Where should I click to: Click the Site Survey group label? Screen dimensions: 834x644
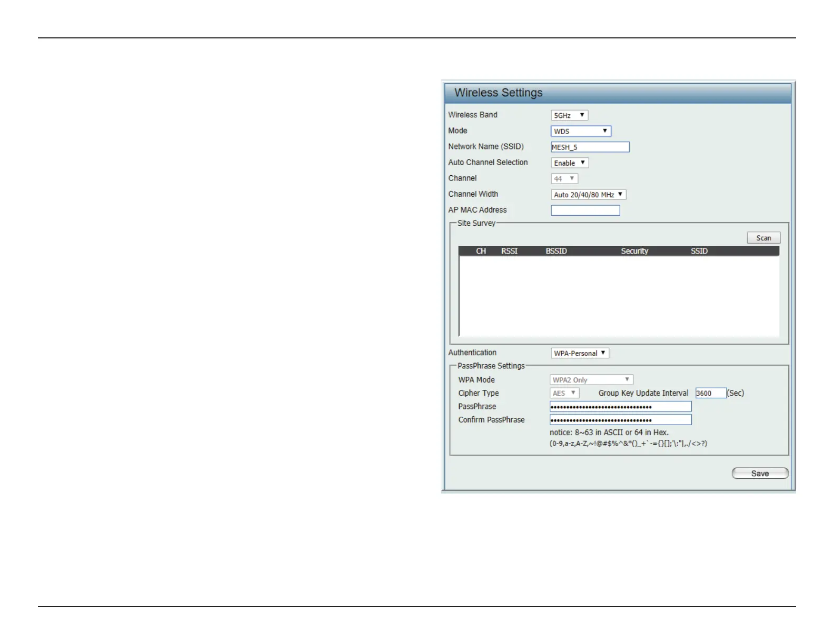(x=476, y=223)
